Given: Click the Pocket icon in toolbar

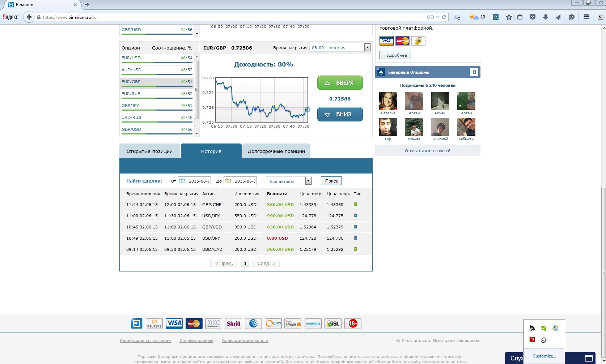Looking at the screenshot, I should tap(533, 17).
